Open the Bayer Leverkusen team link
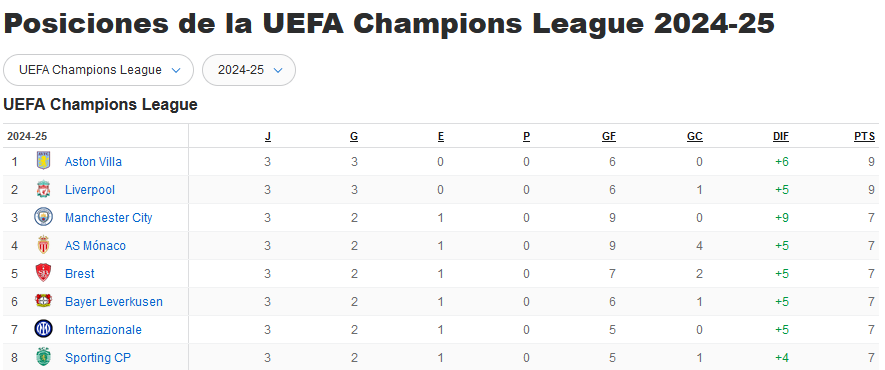The width and height of the screenshot is (885, 370). point(113,302)
